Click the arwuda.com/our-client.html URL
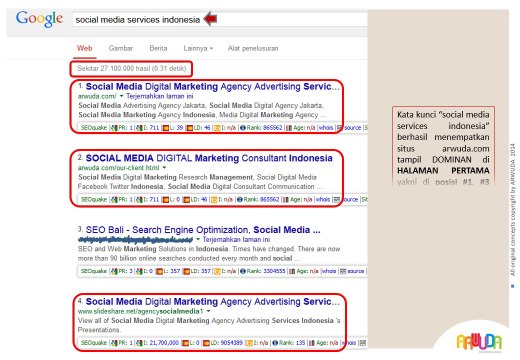Viewport: 520px width, 360px height. pyautogui.click(x=119, y=168)
